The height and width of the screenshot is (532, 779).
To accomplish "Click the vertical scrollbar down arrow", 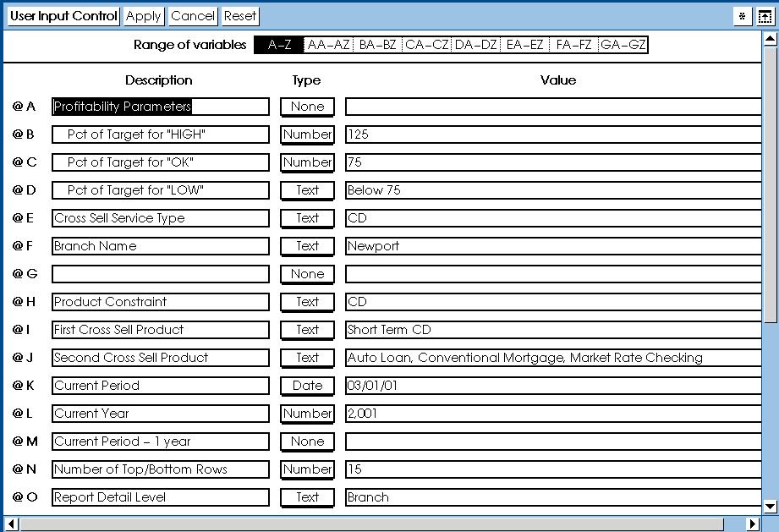I will (770, 507).
